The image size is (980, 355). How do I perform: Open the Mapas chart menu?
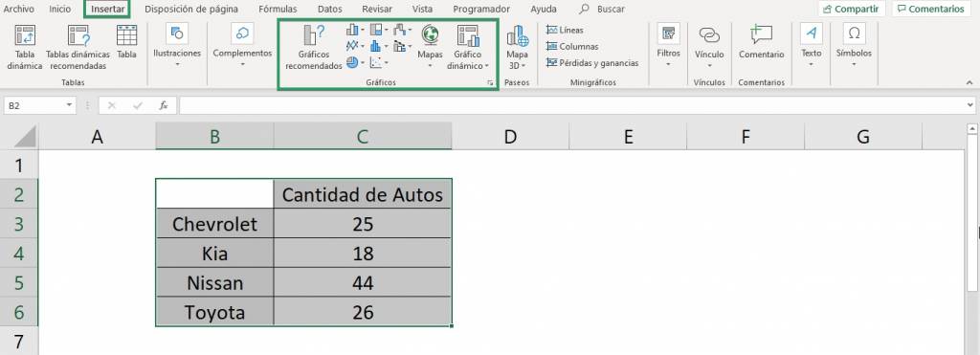tap(430, 46)
